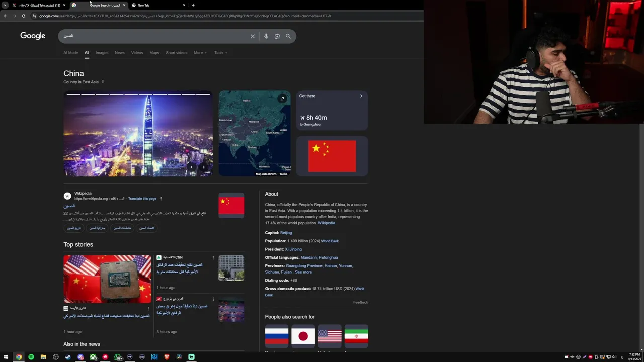Submit search with magnifying glass icon
Screen dimensions: 644x362
coord(288,36)
